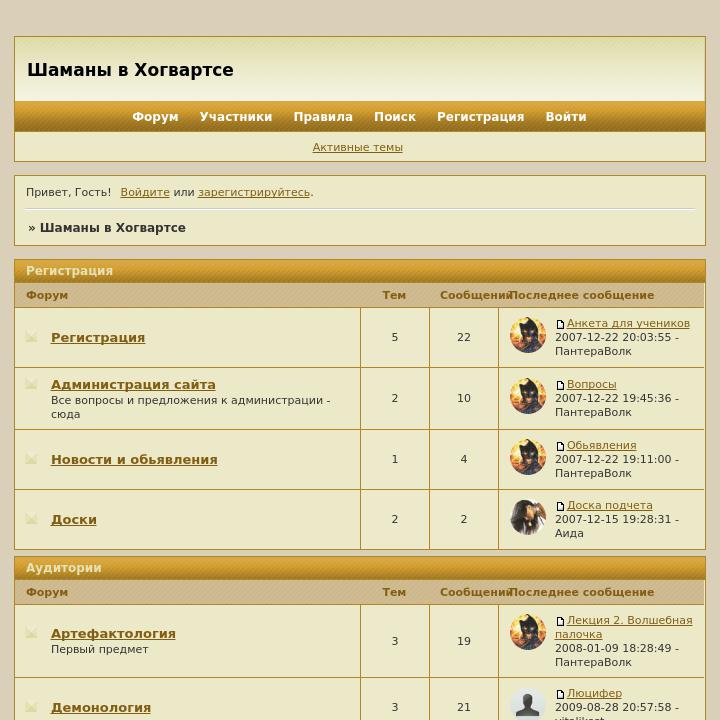This screenshot has width=720, height=720.
Task: Click the post page icon before Вопросы
Action: point(560,385)
